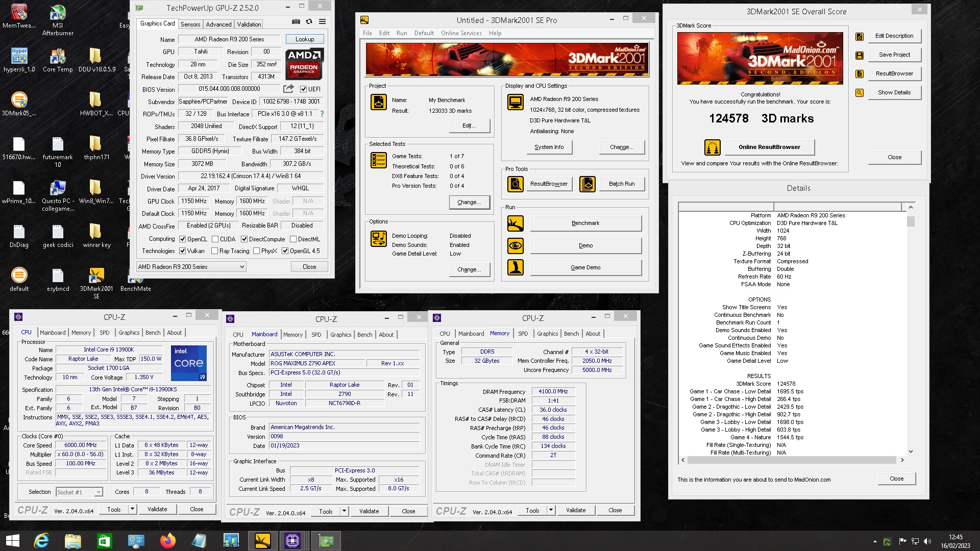Open the Validation tab in GPU-Z

coord(249,24)
